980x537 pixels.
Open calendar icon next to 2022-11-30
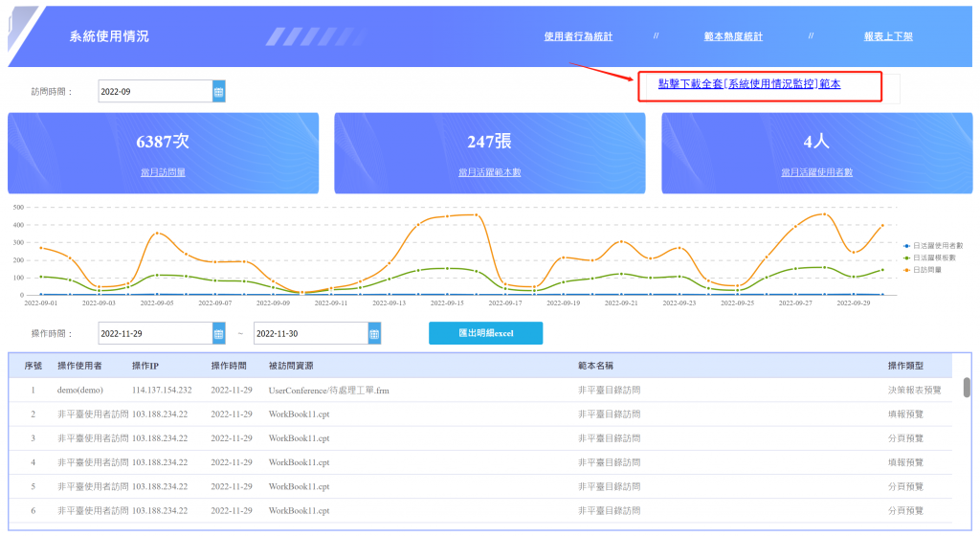pos(374,333)
